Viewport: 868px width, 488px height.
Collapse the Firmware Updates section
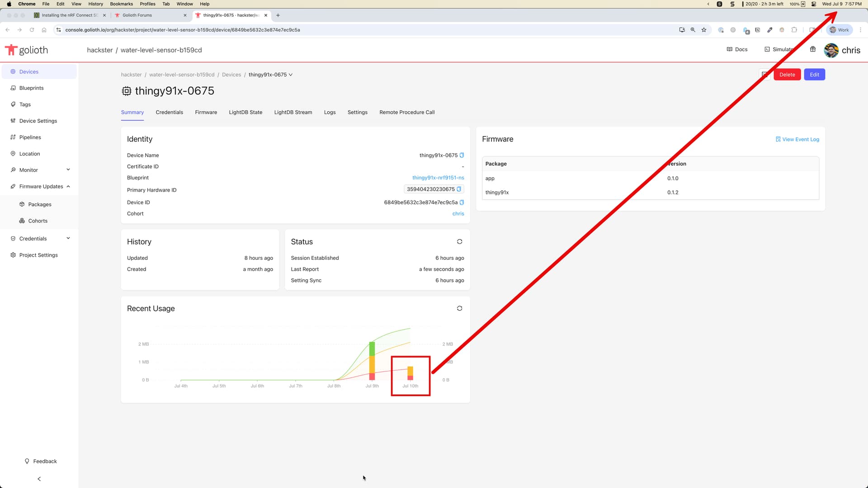pos(39,187)
